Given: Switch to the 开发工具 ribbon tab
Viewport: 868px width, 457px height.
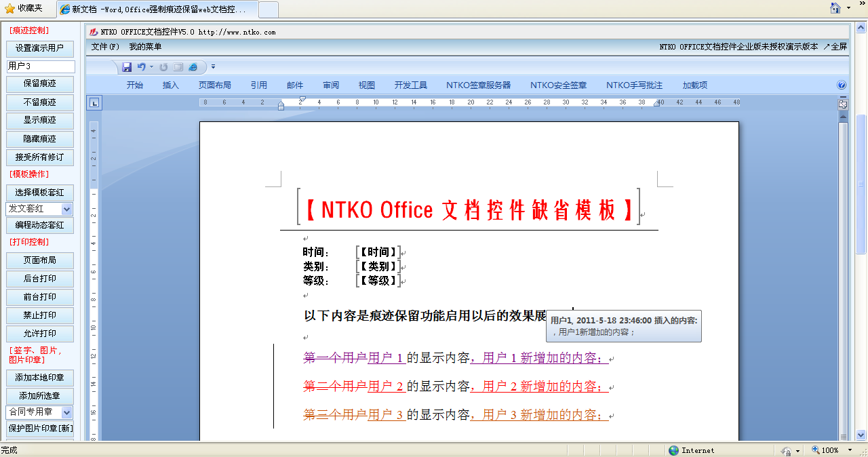Looking at the screenshot, I should click(x=411, y=85).
